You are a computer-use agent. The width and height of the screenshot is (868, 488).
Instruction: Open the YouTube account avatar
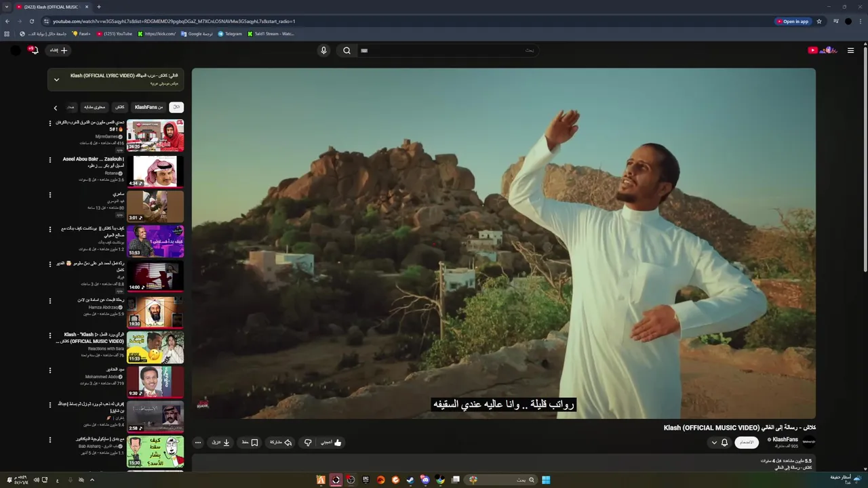tap(15, 50)
